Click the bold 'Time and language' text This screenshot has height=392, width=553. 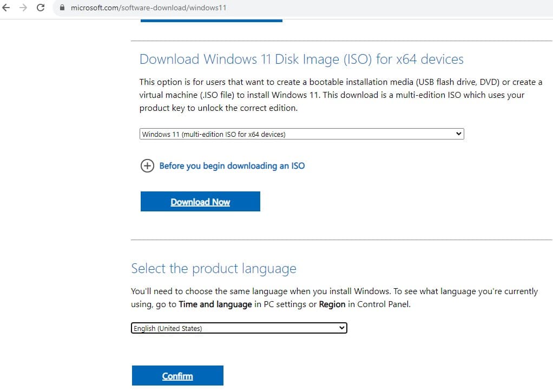point(215,304)
